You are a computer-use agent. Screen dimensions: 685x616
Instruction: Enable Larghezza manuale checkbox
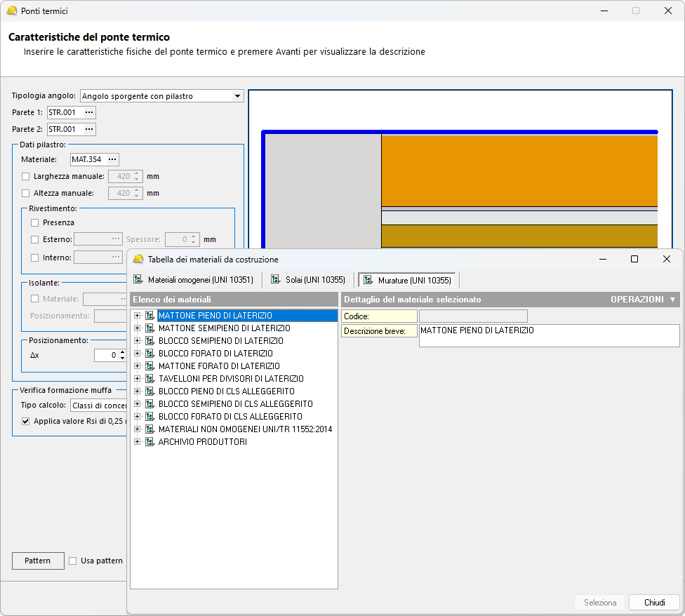pos(26,177)
